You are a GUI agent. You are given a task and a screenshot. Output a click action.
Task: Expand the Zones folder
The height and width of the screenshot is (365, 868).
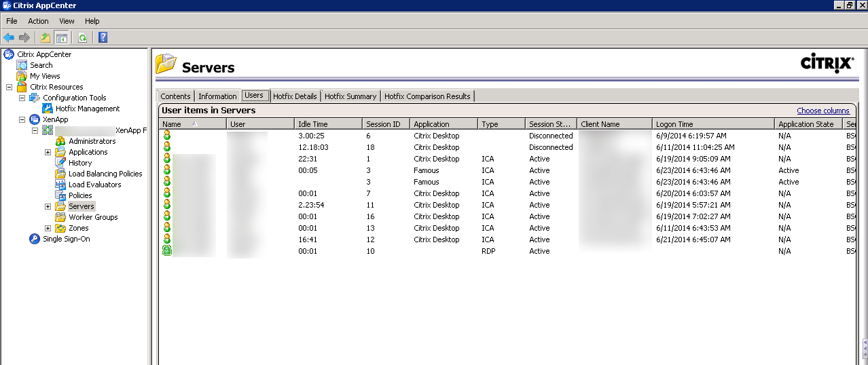(x=48, y=228)
